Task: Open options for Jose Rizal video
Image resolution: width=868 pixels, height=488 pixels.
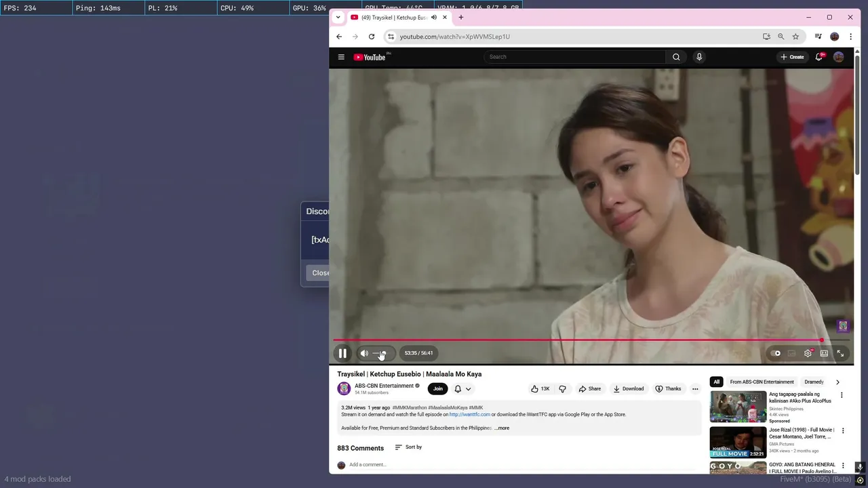Action: coord(843,431)
